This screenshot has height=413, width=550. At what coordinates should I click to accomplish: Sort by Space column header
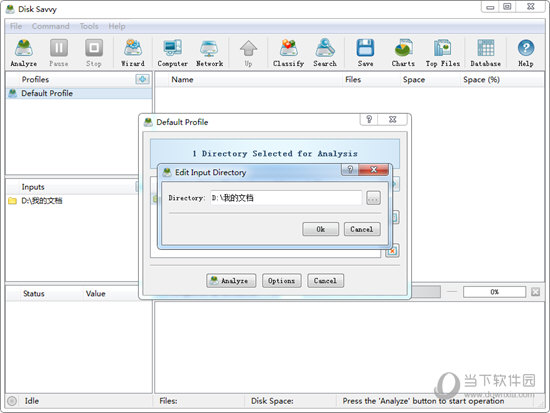(x=414, y=80)
